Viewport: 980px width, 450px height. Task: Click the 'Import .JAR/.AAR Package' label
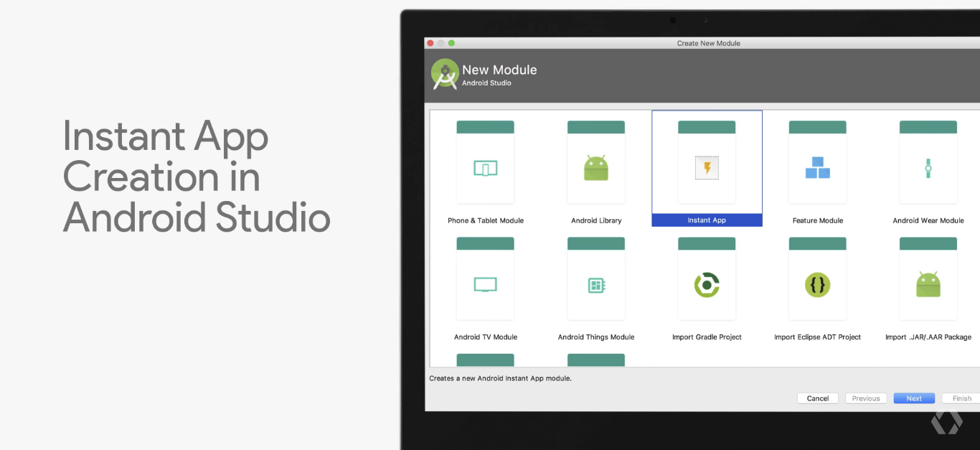tap(928, 337)
